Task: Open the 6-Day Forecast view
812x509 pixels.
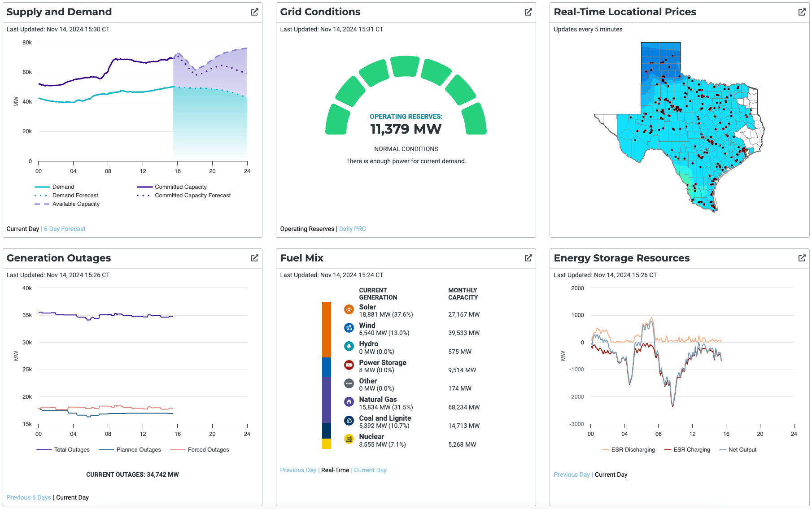Action: click(x=64, y=229)
